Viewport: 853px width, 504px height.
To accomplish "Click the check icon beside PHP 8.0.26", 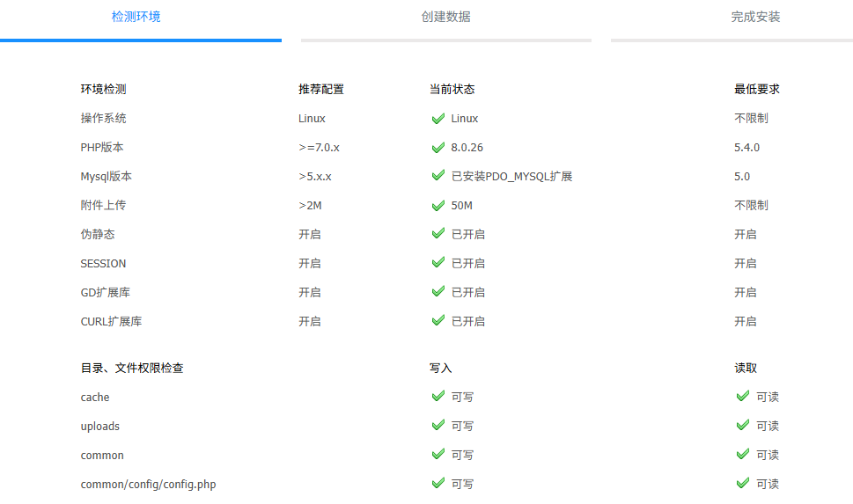I will click(438, 147).
